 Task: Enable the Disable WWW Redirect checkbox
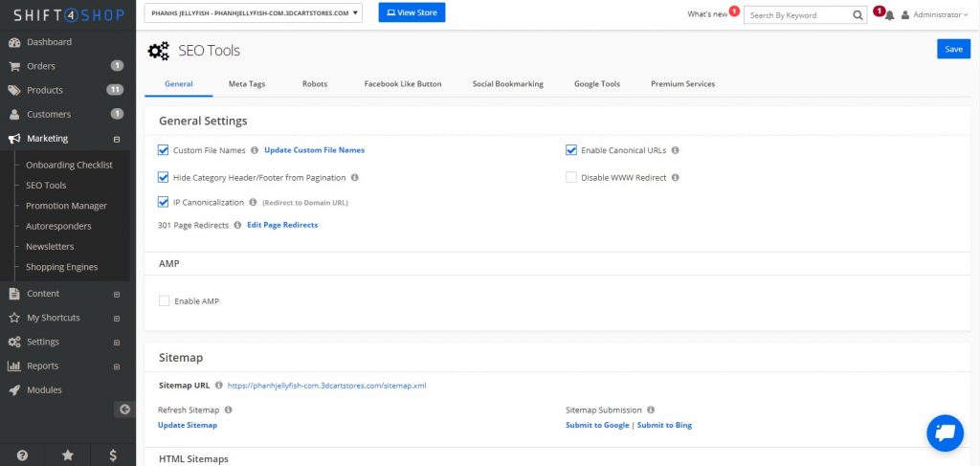571,177
